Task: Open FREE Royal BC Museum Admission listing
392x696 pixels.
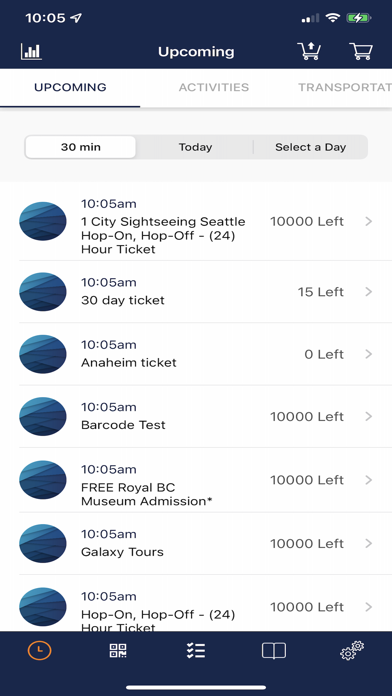Action: (x=196, y=480)
